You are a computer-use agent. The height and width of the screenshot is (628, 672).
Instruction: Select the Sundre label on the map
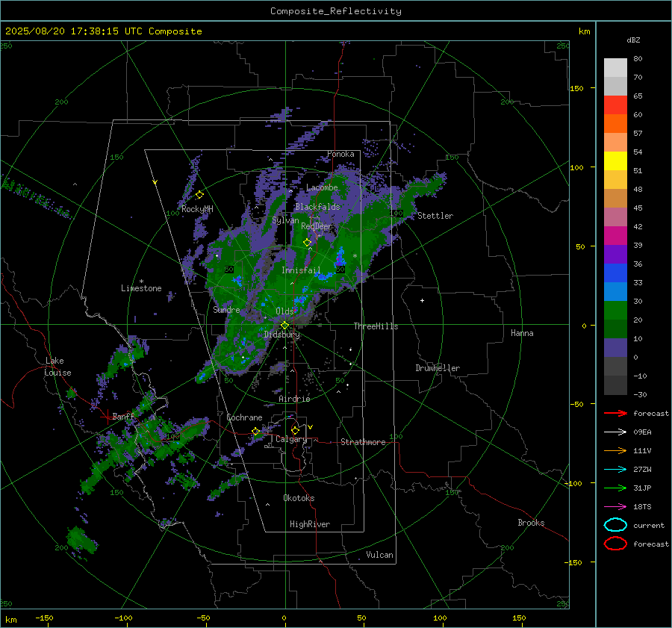[226, 309]
